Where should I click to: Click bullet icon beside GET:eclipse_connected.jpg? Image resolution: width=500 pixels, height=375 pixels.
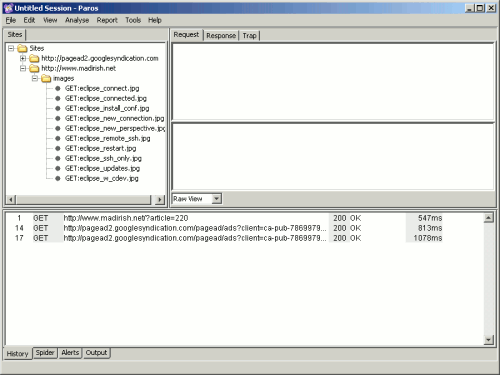click(x=58, y=98)
